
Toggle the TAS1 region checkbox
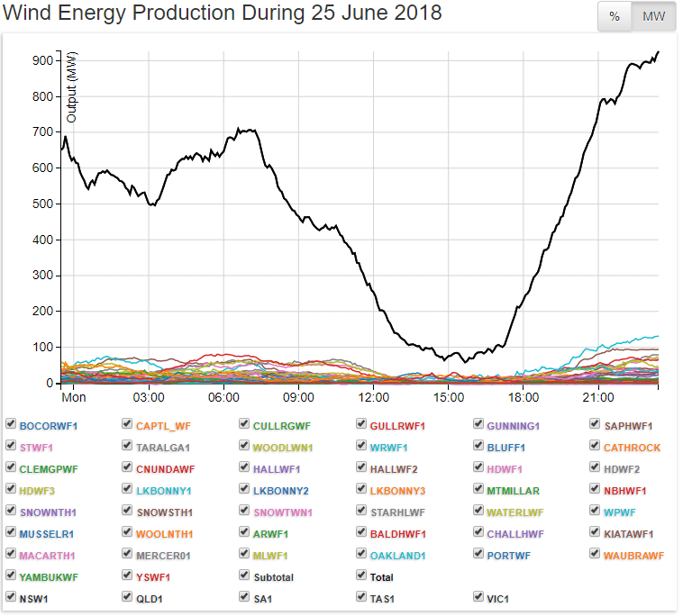tap(361, 596)
